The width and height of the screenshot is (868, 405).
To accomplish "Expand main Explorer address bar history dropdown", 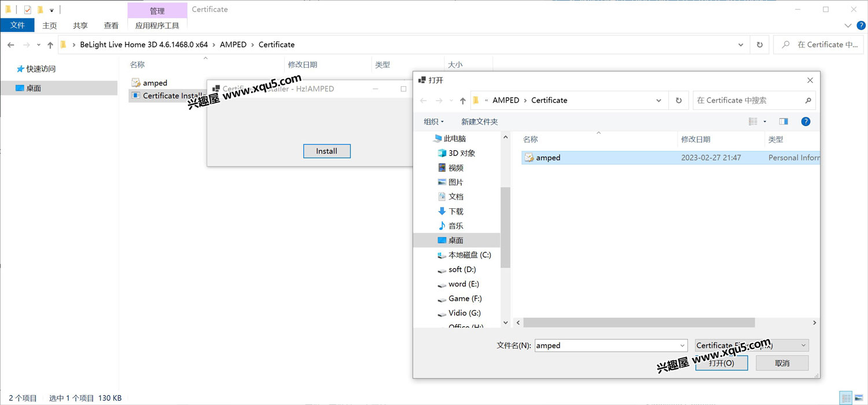I will click(741, 45).
